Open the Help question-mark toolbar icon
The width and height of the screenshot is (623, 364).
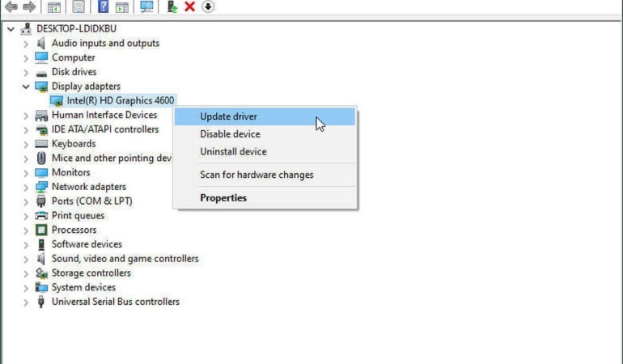point(103,6)
